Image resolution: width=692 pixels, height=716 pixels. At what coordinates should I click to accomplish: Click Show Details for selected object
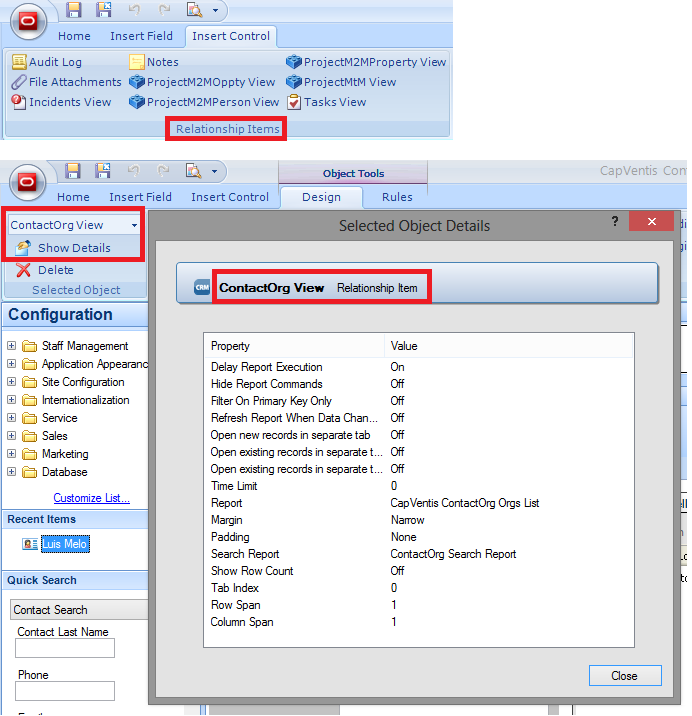pos(65,248)
